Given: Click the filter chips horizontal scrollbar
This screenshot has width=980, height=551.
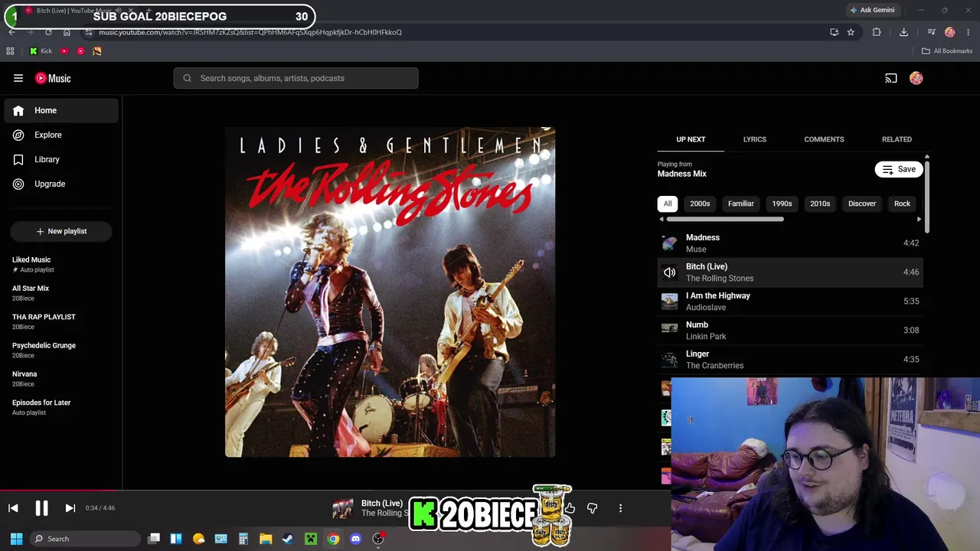Looking at the screenshot, I should coord(724,220).
